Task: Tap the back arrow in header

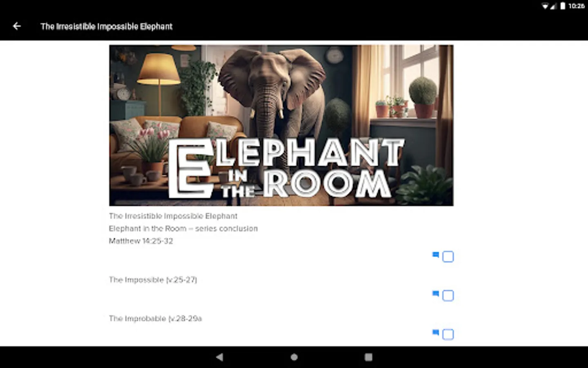Action: click(x=17, y=26)
